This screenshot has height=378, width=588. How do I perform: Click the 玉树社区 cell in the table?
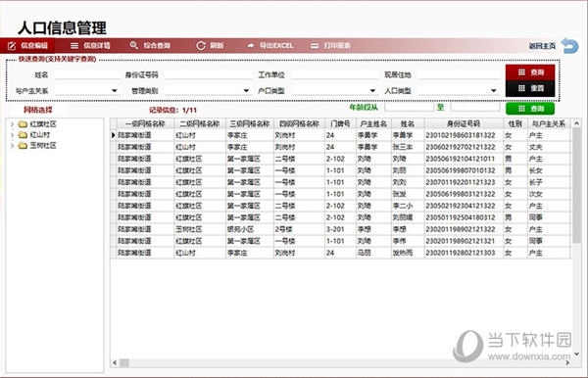click(x=200, y=229)
